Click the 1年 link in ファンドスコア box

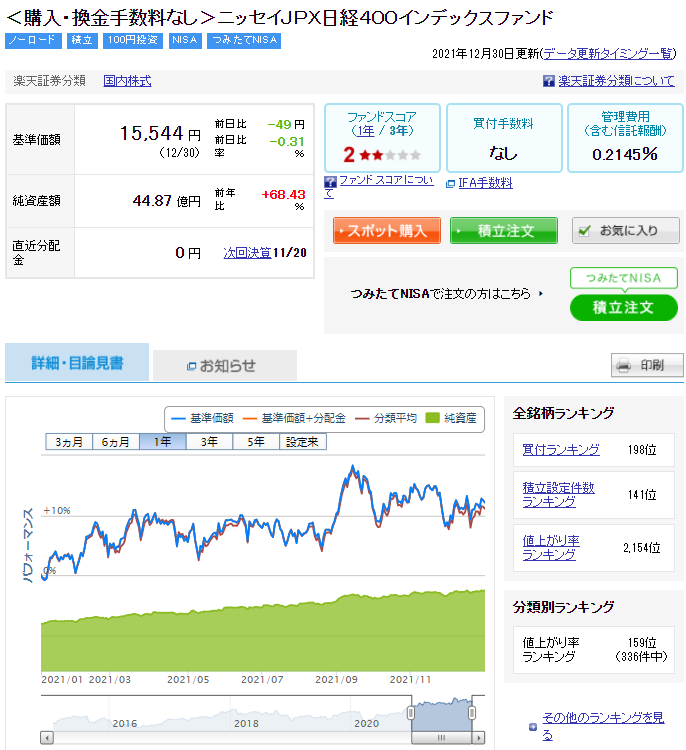click(x=367, y=131)
